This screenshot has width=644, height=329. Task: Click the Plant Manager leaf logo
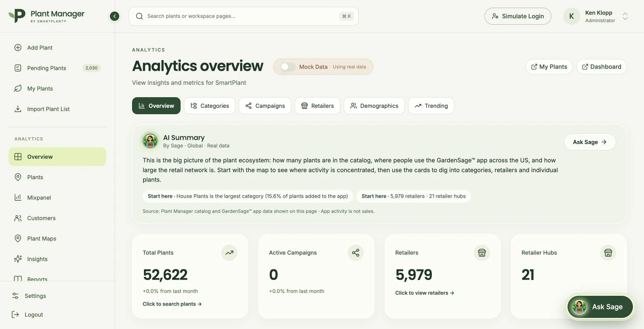pos(17,16)
